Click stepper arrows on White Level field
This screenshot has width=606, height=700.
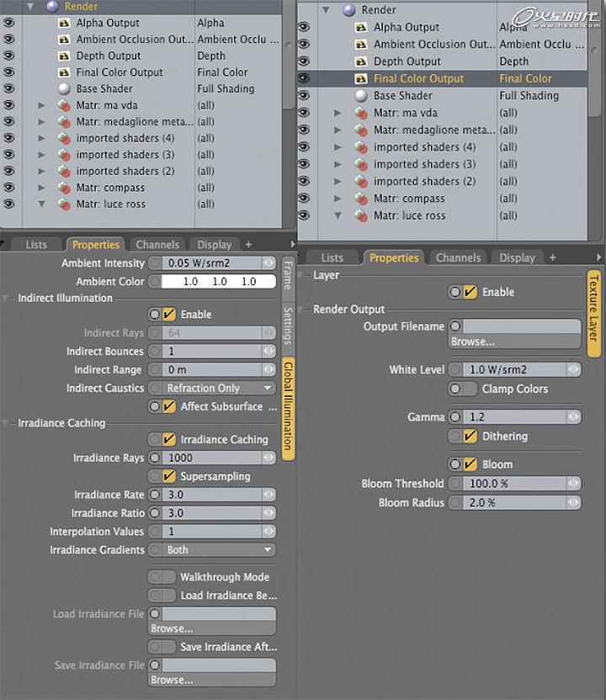coord(574,369)
